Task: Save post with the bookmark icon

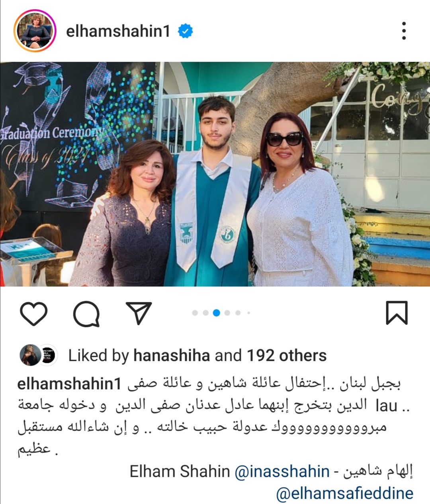Action: click(x=397, y=313)
